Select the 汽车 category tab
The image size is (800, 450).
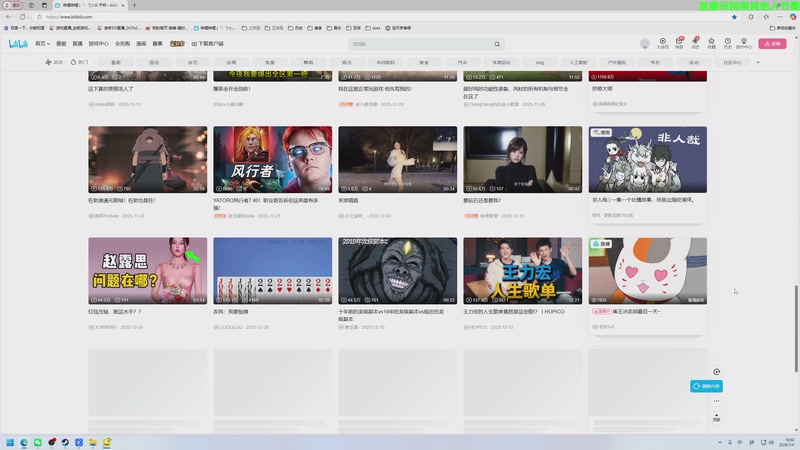pyautogui.click(x=462, y=62)
